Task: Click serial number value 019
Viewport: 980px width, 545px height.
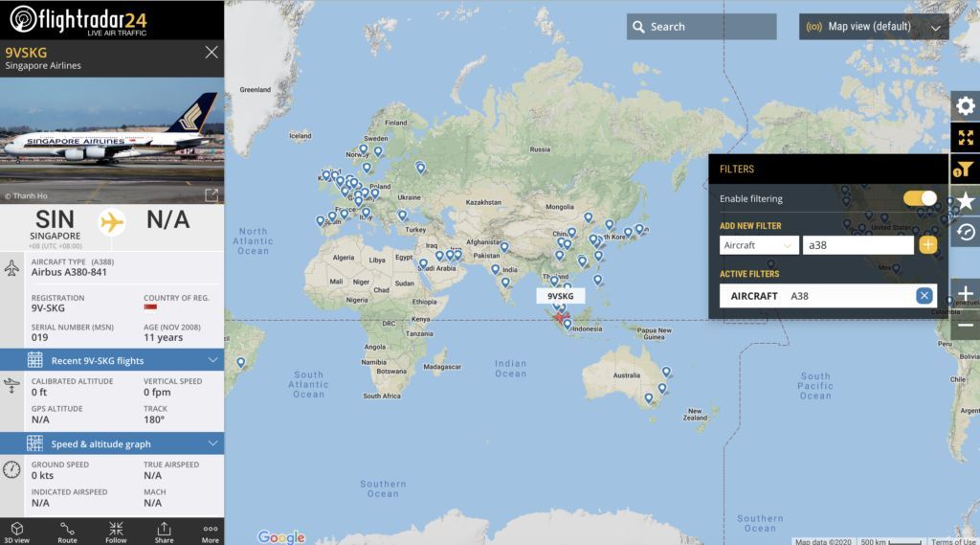Action: tap(40, 337)
